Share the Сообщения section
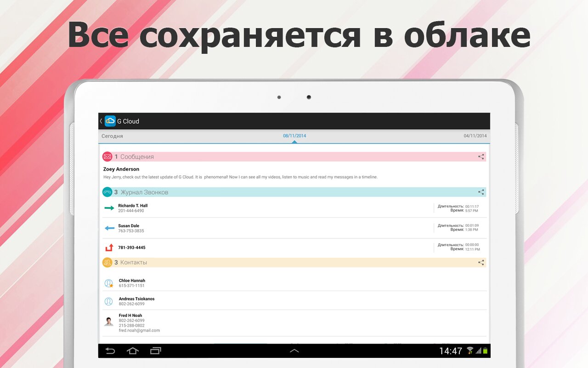This screenshot has height=368, width=588. coord(481,157)
